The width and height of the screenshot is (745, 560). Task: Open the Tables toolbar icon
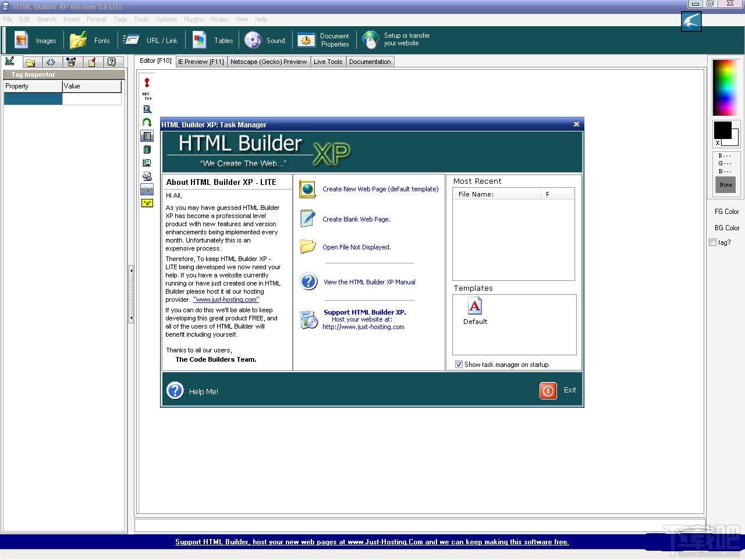[200, 40]
